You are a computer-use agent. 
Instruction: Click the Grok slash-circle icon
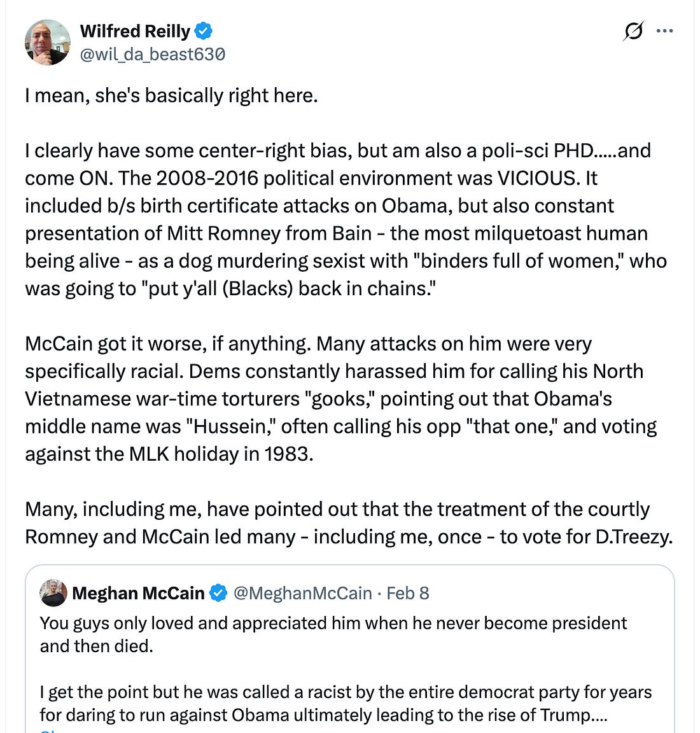click(633, 31)
